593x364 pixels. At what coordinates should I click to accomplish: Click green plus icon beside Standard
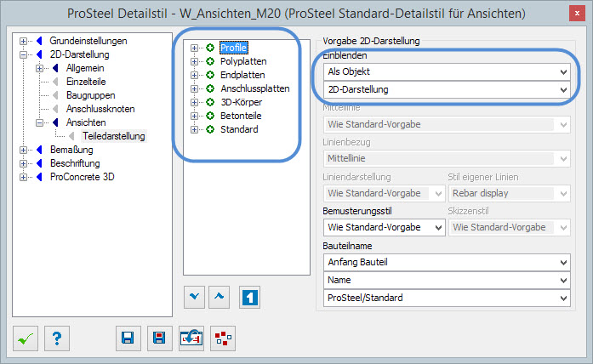pyautogui.click(x=210, y=129)
